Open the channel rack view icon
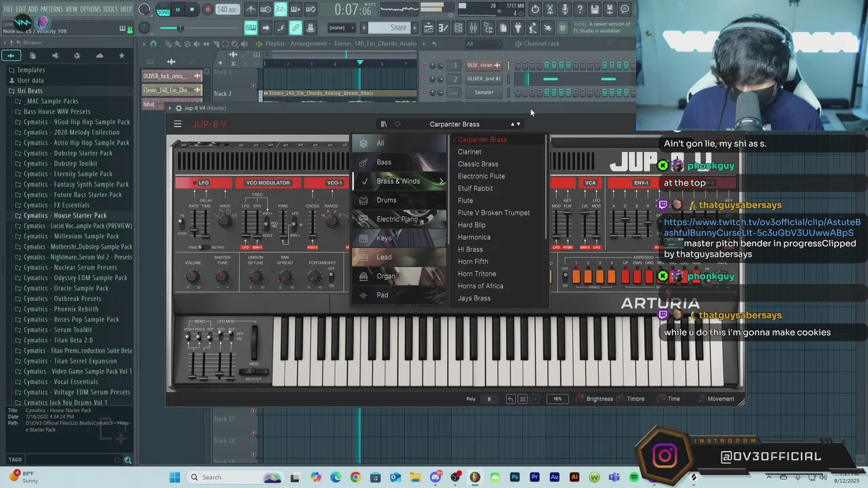Screen dimensions: 868x488 tap(458, 28)
